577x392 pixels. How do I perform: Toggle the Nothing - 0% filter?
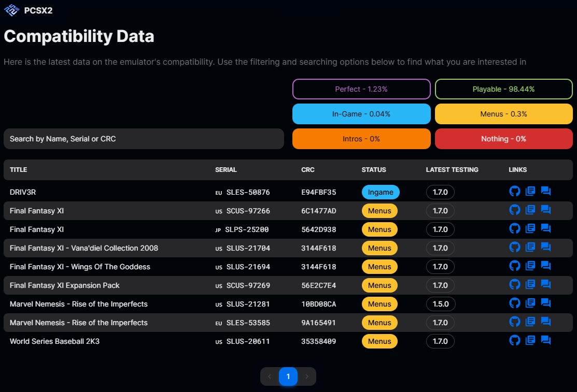point(503,139)
